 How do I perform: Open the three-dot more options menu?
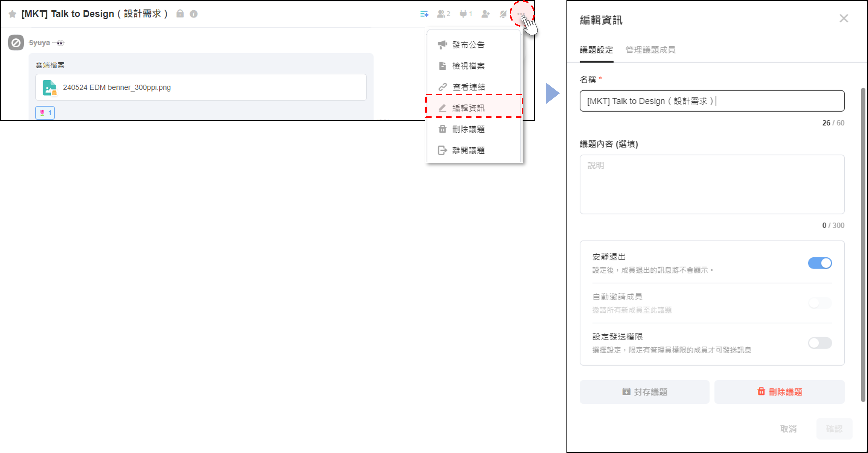(x=521, y=14)
